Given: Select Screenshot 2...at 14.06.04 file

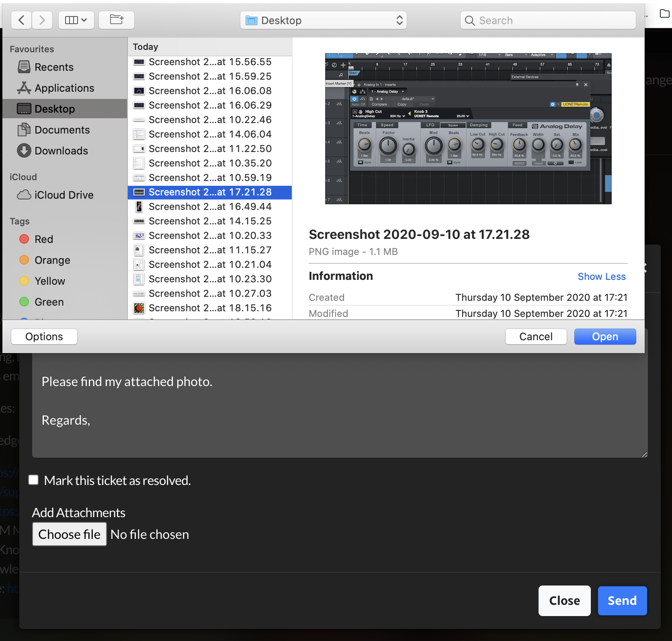Looking at the screenshot, I should pos(210,134).
